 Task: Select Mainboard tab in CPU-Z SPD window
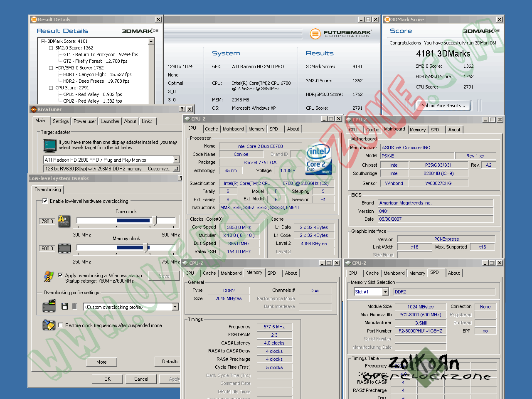(x=394, y=273)
